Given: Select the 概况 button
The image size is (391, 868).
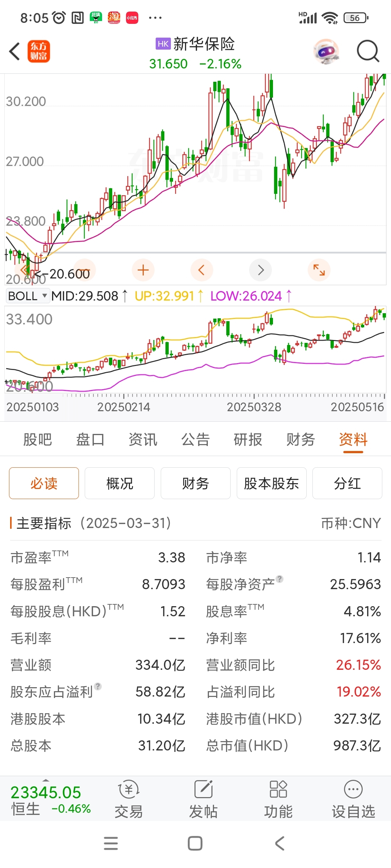Looking at the screenshot, I should click(120, 483).
